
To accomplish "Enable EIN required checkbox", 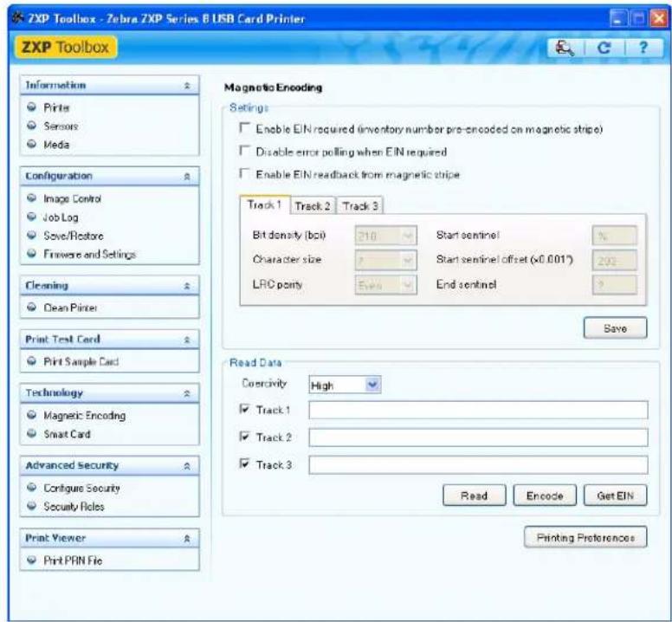I will click(x=244, y=127).
